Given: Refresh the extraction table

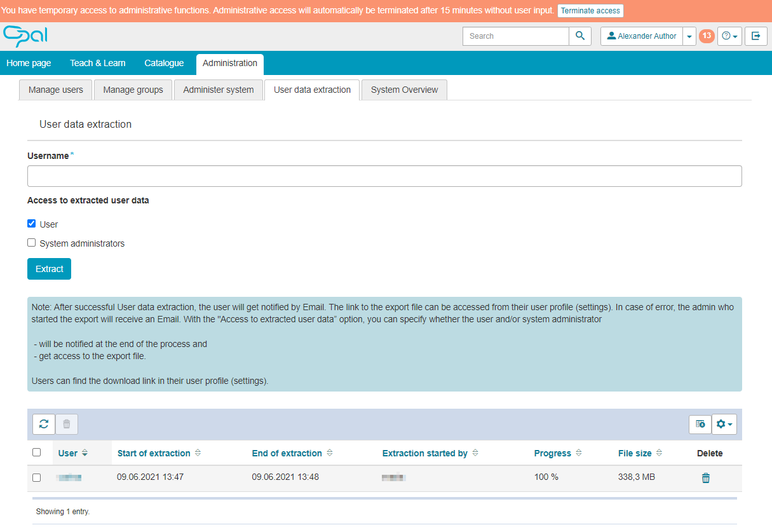Looking at the screenshot, I should tap(44, 424).
